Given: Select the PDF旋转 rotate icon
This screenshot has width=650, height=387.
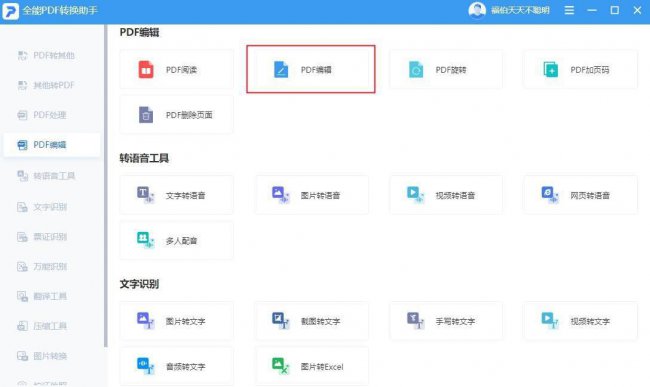Looking at the screenshot, I should coord(416,70).
